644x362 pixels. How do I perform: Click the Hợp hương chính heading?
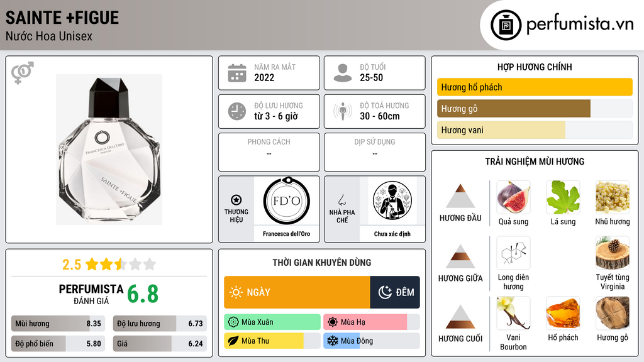tap(535, 67)
